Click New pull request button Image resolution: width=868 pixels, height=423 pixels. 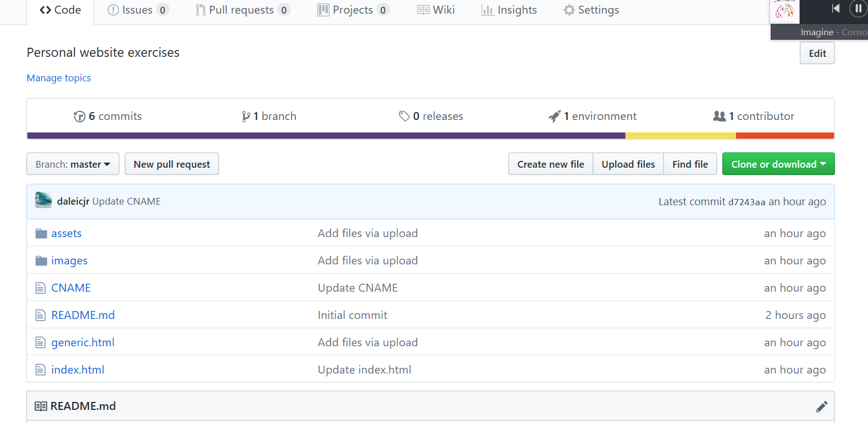172,164
